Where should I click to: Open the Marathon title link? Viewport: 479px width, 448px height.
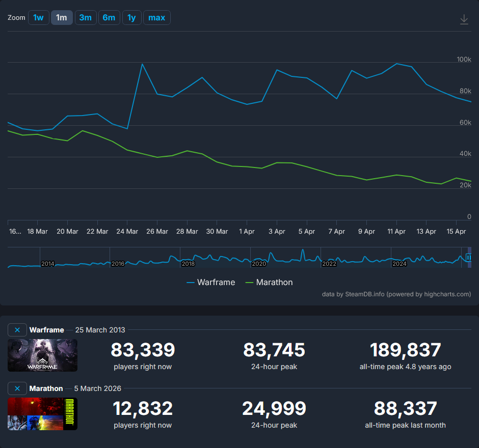(46, 388)
